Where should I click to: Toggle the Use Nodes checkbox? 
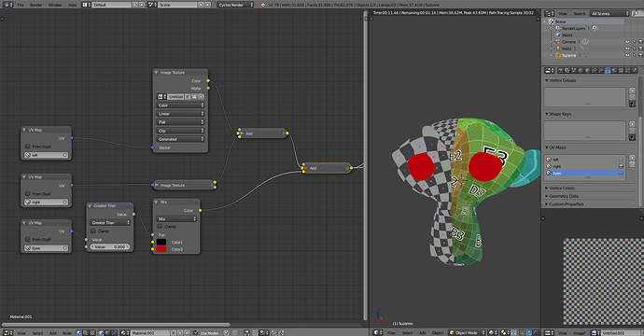tap(196, 332)
